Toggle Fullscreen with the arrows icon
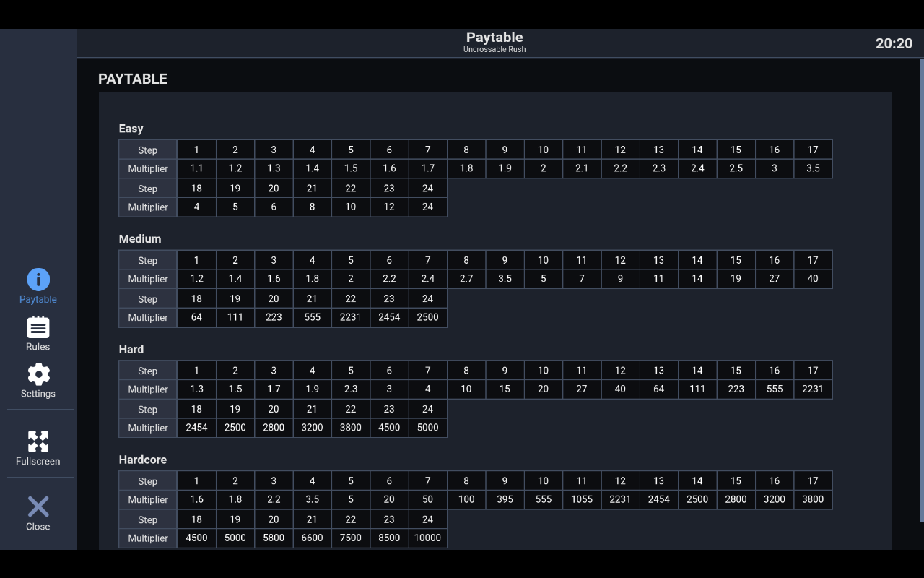The height and width of the screenshot is (578, 924). pyautogui.click(x=38, y=441)
